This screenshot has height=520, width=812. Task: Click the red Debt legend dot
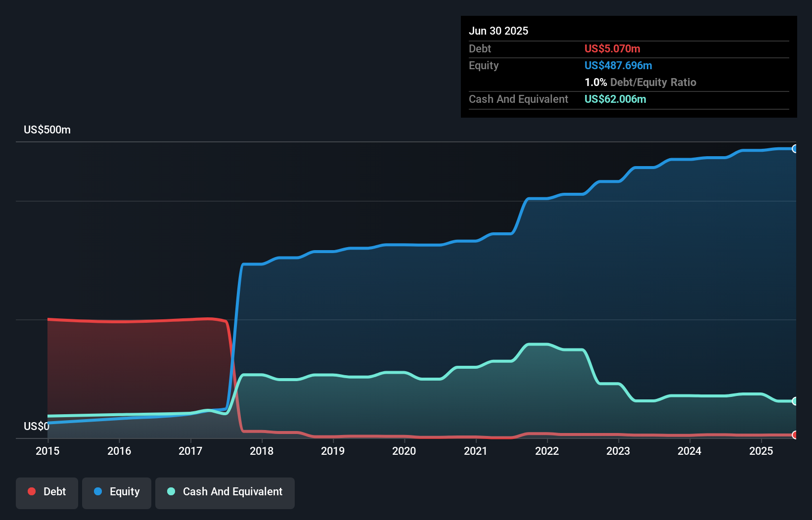coord(32,491)
